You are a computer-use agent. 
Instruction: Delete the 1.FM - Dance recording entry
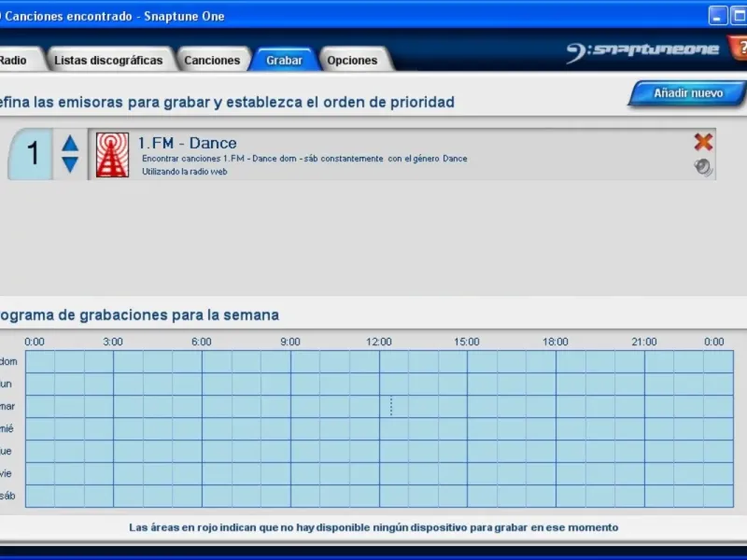(x=703, y=142)
